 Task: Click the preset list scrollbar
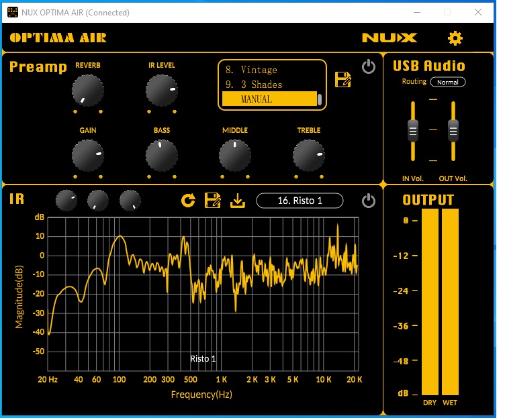coord(320,99)
